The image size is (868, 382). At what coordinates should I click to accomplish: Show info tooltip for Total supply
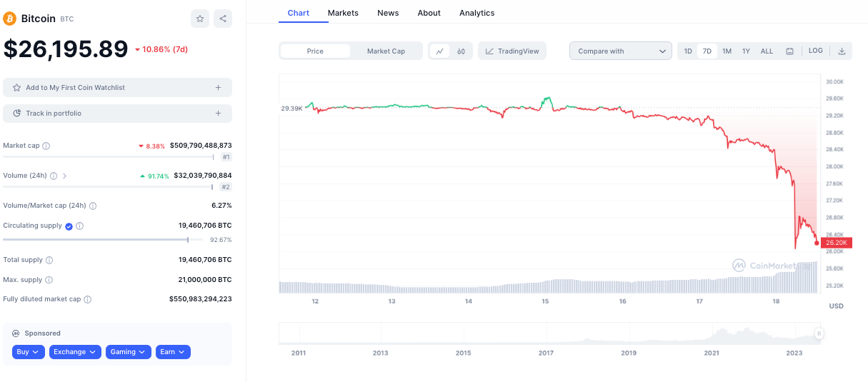click(x=49, y=260)
